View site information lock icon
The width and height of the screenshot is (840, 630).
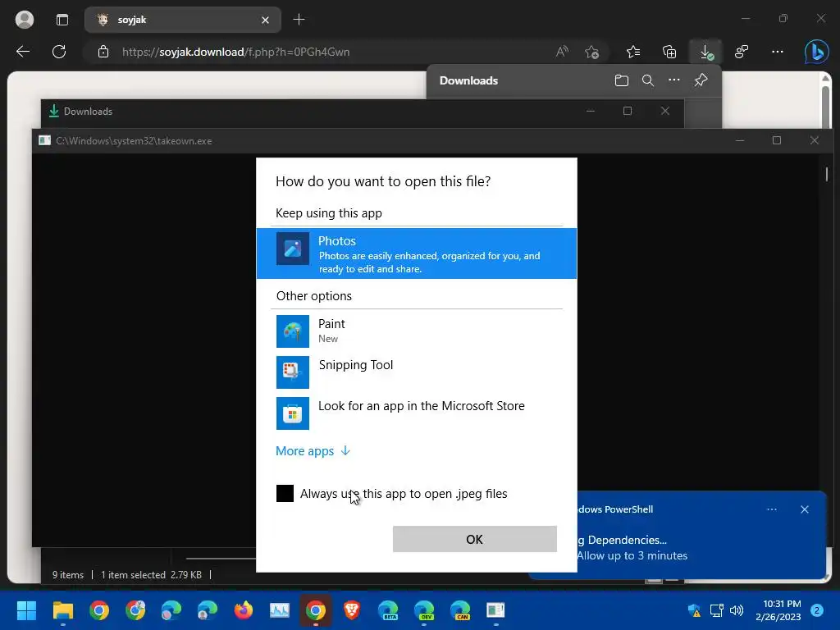pos(103,52)
